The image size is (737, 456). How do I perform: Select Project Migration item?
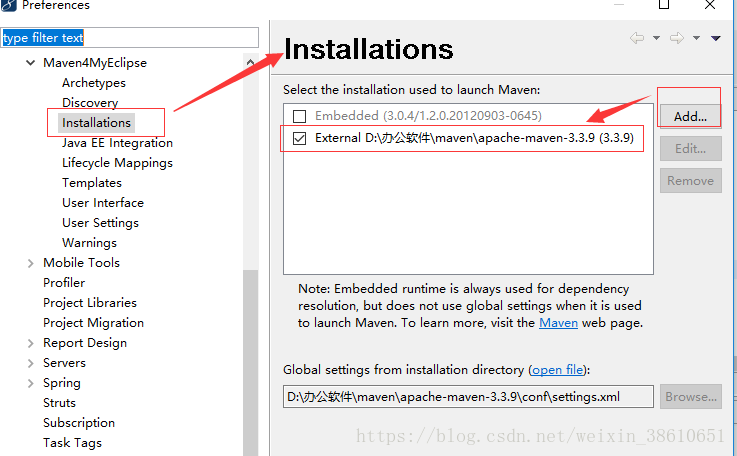click(94, 323)
